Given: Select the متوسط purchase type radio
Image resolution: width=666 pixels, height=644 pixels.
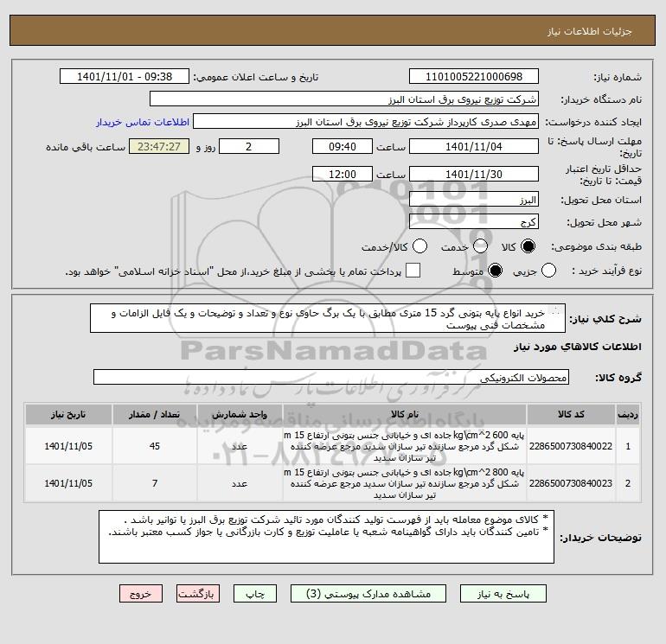Looking at the screenshot, I should 496,271.
